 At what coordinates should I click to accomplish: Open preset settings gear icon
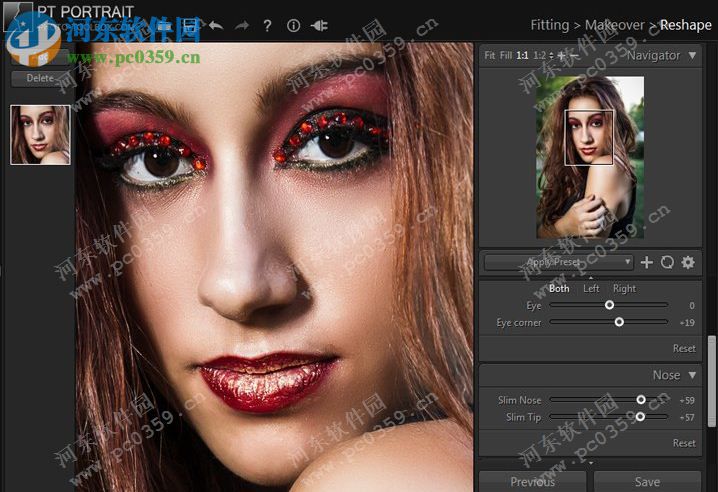coord(688,262)
